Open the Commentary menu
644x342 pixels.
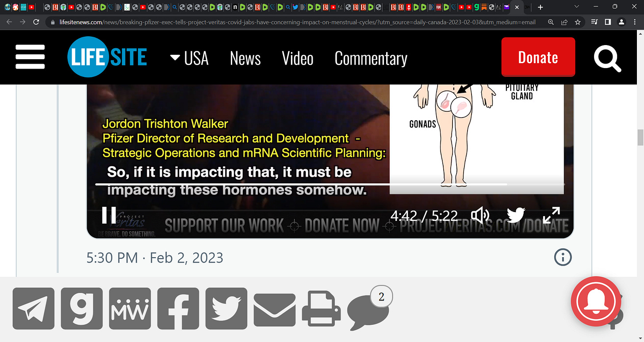371,58
